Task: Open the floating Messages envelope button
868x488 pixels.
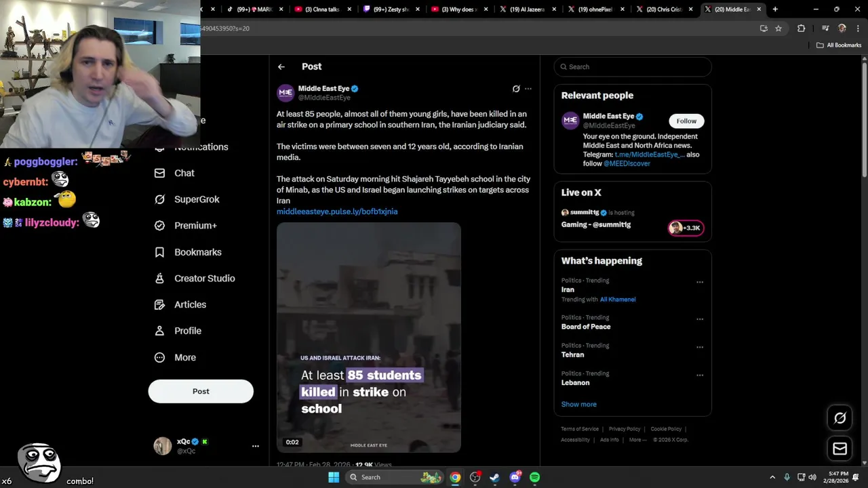Action: click(840, 449)
